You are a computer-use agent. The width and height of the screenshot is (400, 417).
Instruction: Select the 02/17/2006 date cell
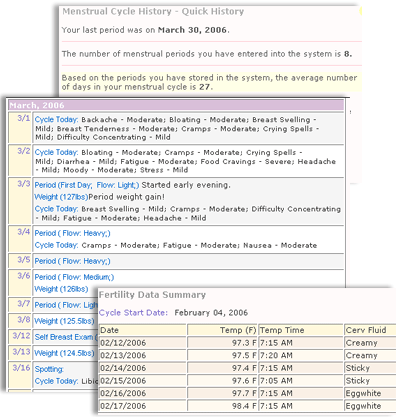(x=143, y=406)
